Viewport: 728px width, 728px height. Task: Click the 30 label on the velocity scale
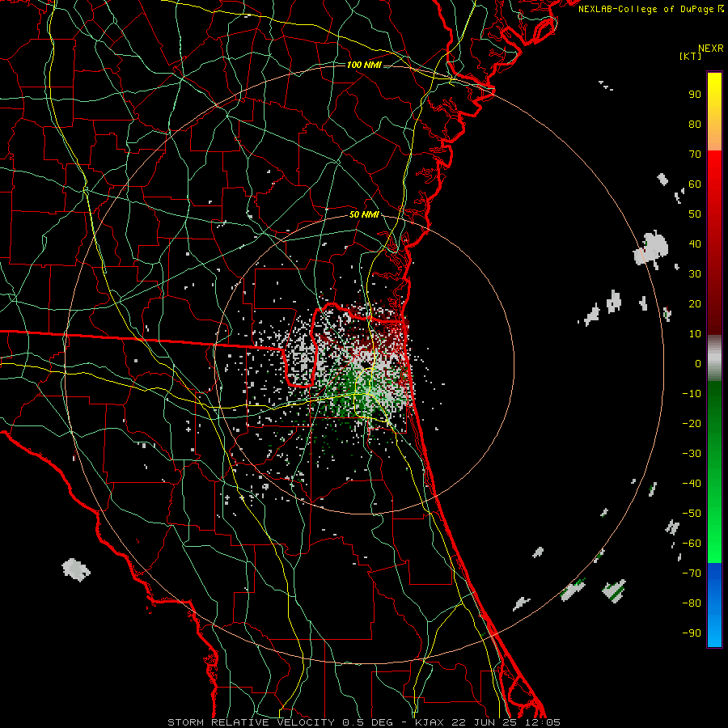pyautogui.click(x=695, y=274)
